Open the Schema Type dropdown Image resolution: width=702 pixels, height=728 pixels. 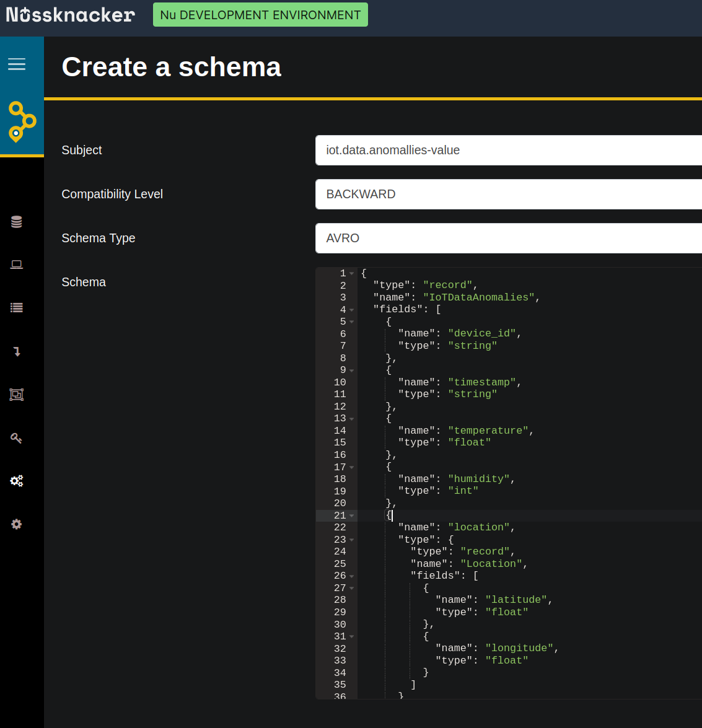pyautogui.click(x=509, y=238)
